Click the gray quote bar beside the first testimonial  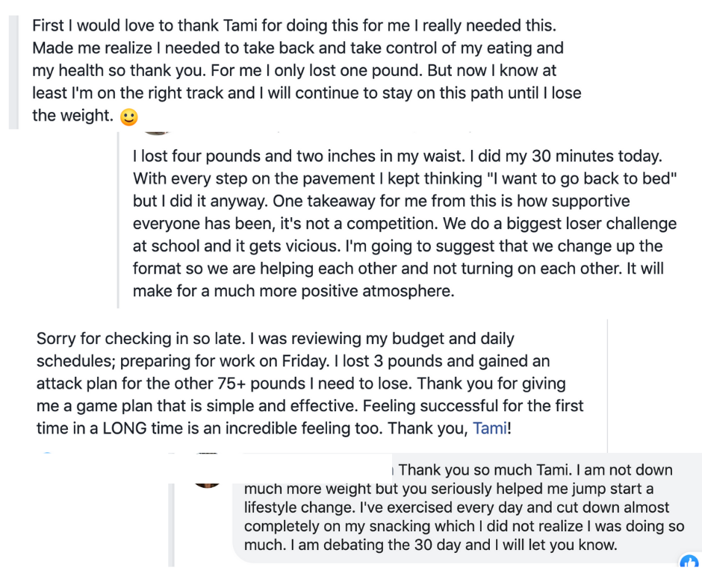click(13, 71)
